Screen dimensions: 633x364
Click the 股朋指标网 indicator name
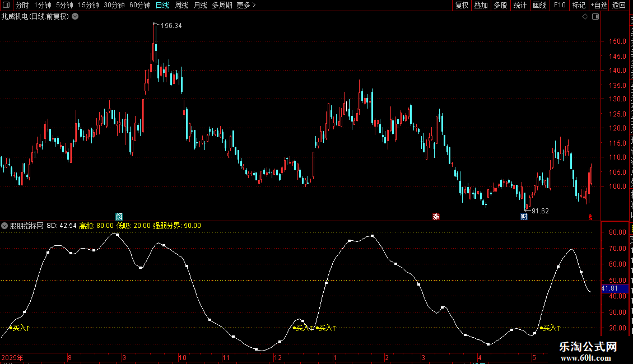tap(27, 226)
